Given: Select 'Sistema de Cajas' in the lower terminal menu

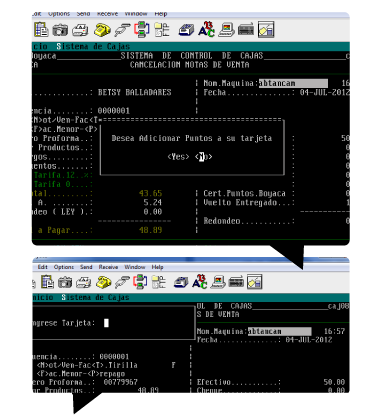Looking at the screenshot, I should [x=95, y=297].
